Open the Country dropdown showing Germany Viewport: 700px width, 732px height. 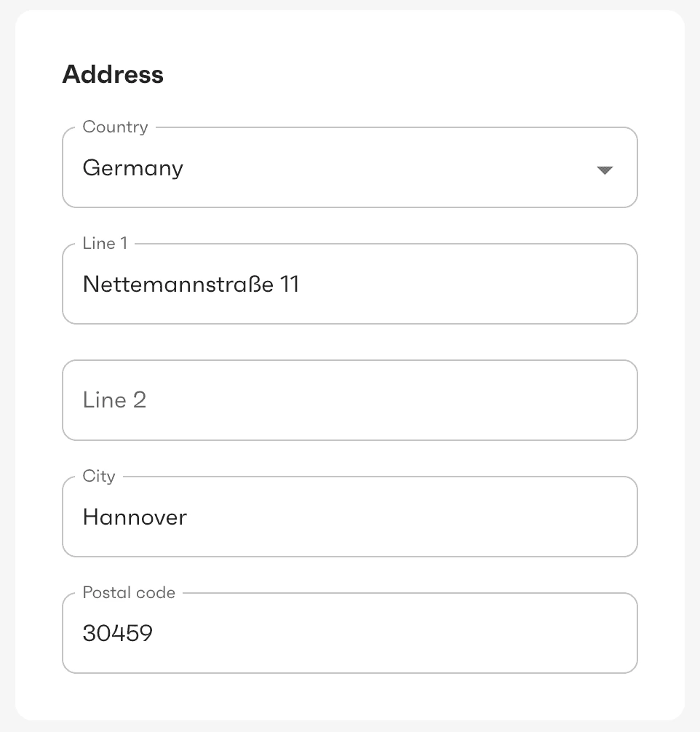(x=349, y=168)
